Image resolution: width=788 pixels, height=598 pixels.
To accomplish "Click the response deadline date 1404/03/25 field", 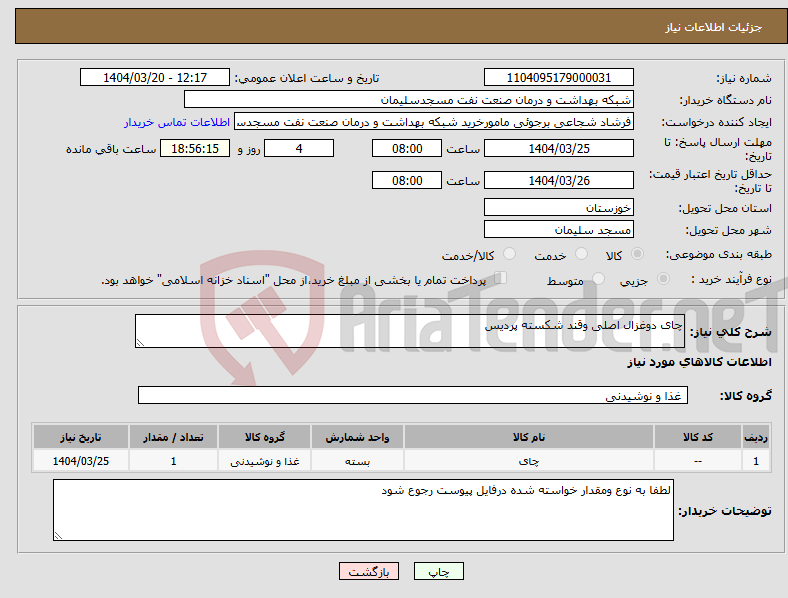I will tap(558, 148).
